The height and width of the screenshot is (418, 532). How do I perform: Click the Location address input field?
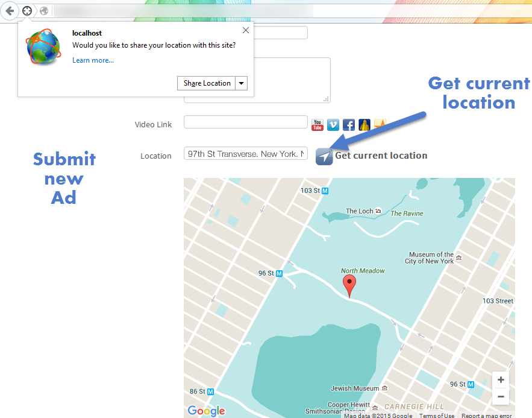(x=246, y=154)
